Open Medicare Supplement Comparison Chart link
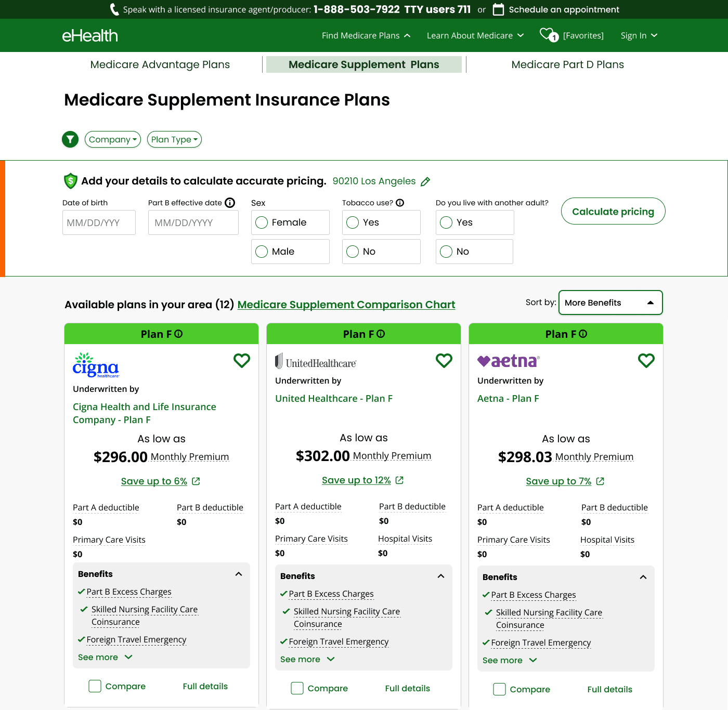This screenshot has height=710, width=728. 346,305
